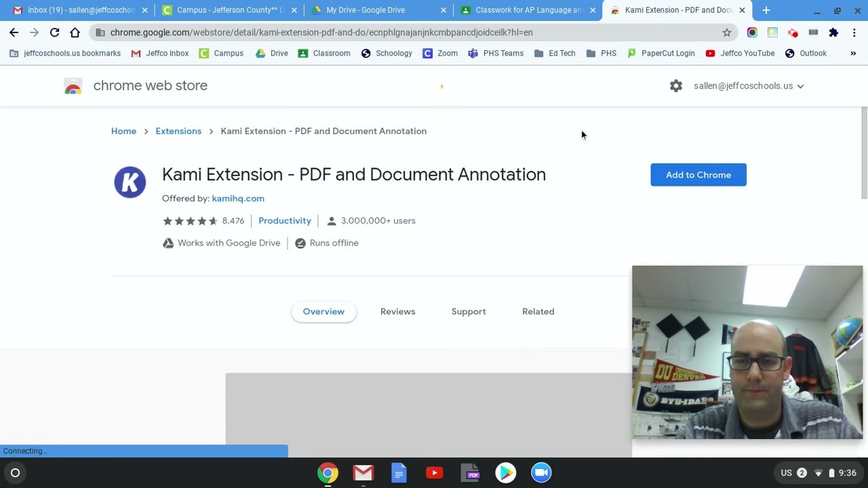This screenshot has height=488, width=868.
Task: Click the Add to Chrome button
Action: (698, 175)
